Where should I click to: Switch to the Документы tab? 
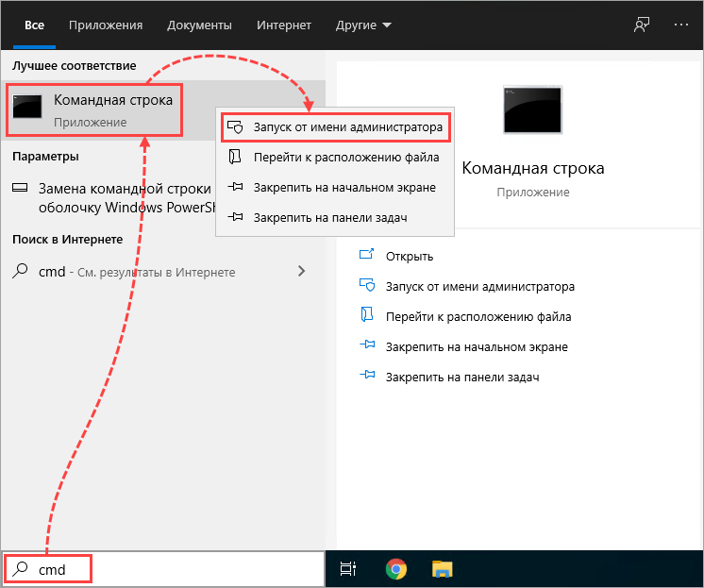click(200, 25)
